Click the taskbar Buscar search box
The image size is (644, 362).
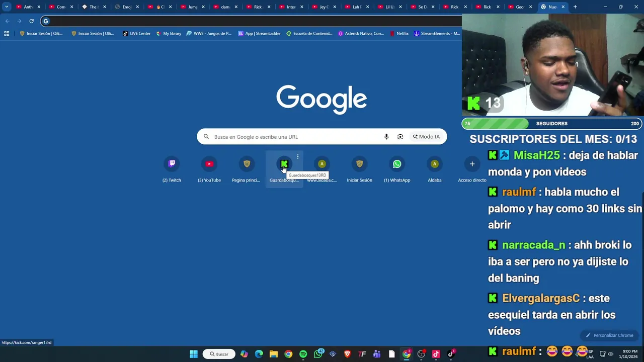pos(219,354)
